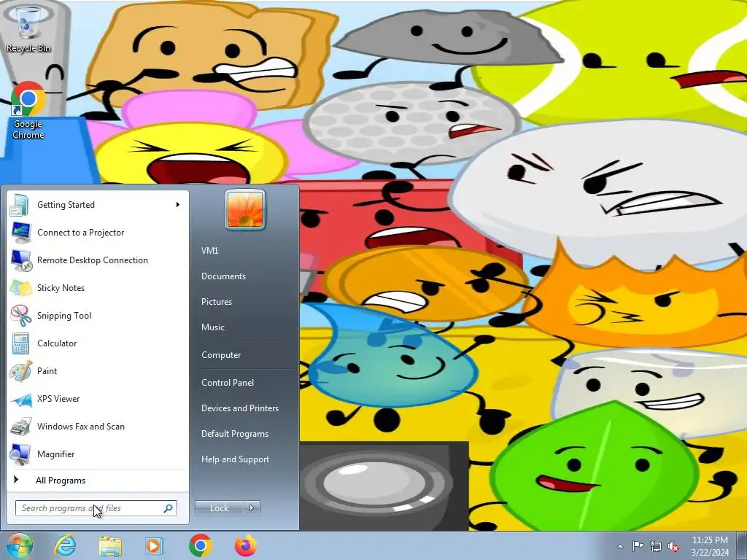Open Windows Media Player from taskbar

tap(155, 545)
